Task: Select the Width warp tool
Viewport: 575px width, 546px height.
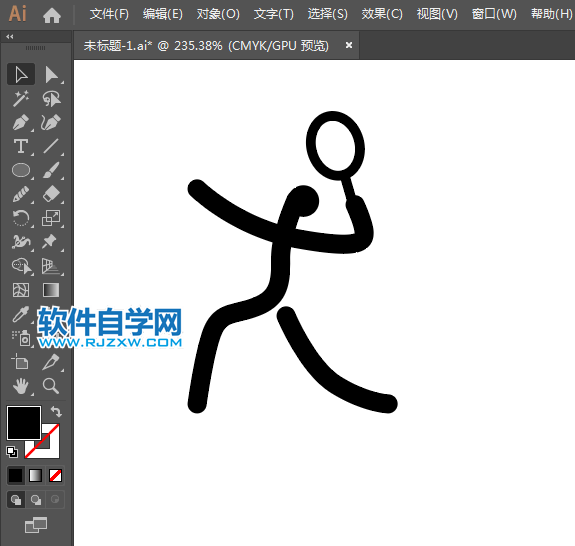Action: click(x=21, y=242)
